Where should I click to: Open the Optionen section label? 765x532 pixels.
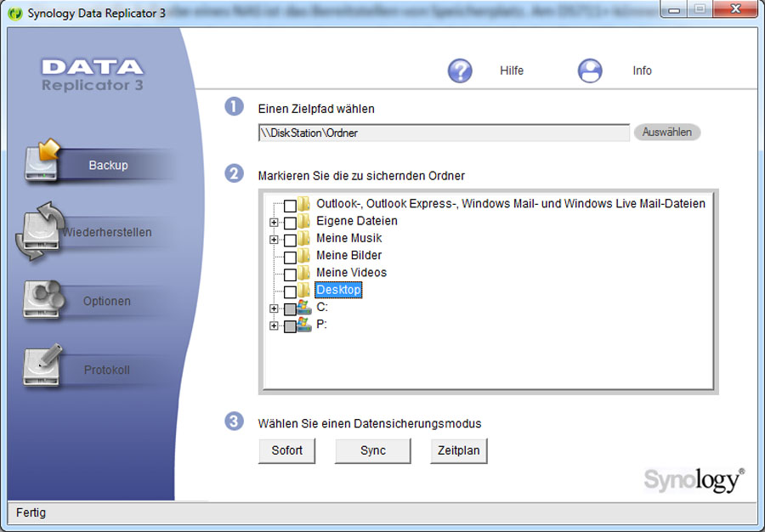[107, 301]
